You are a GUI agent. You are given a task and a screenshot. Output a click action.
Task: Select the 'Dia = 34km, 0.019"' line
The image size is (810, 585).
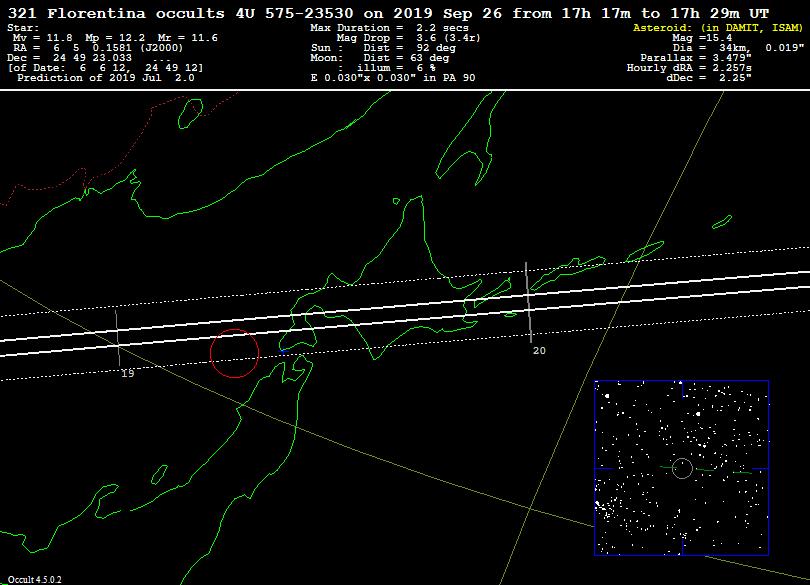pyautogui.click(x=738, y=48)
